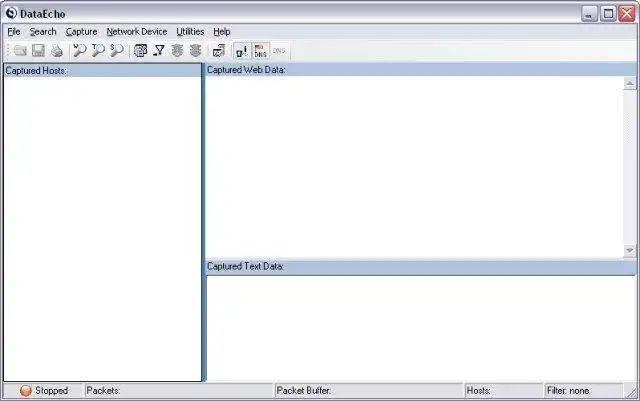This screenshot has width=640, height=401.
Task: Click the first greyed capture icon after the funnel
Action: tap(177, 51)
